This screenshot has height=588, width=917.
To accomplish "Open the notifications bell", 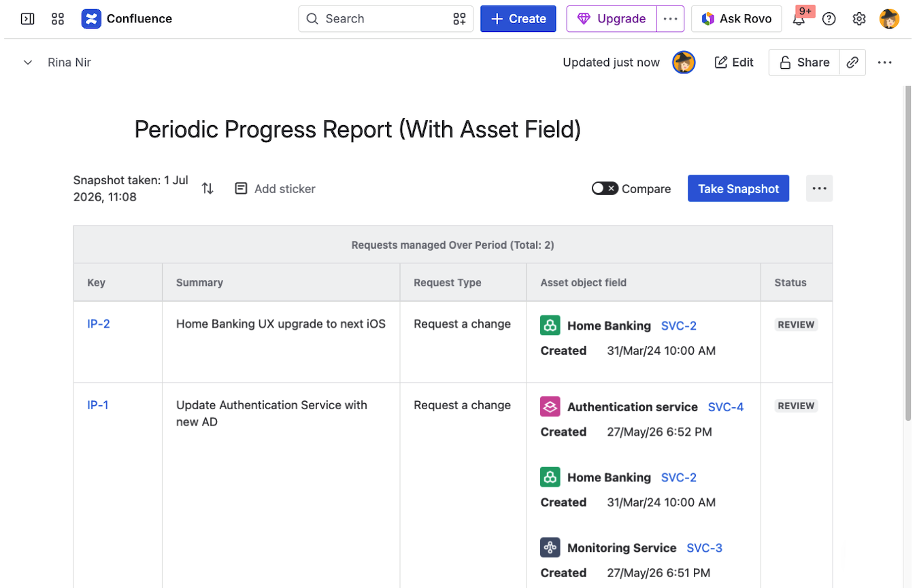I will coord(799,19).
